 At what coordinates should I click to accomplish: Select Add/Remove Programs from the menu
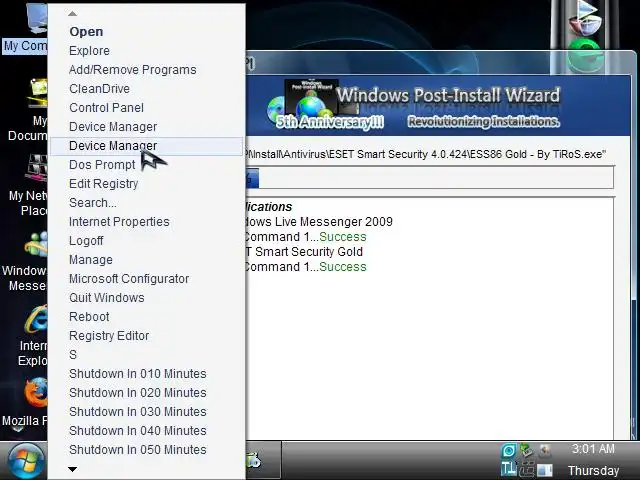click(x=133, y=70)
